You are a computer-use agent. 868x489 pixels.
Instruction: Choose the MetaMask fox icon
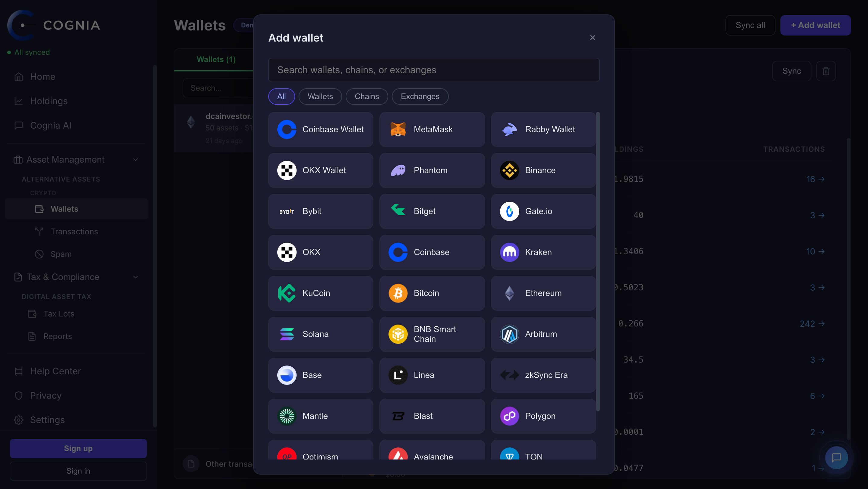tap(398, 129)
